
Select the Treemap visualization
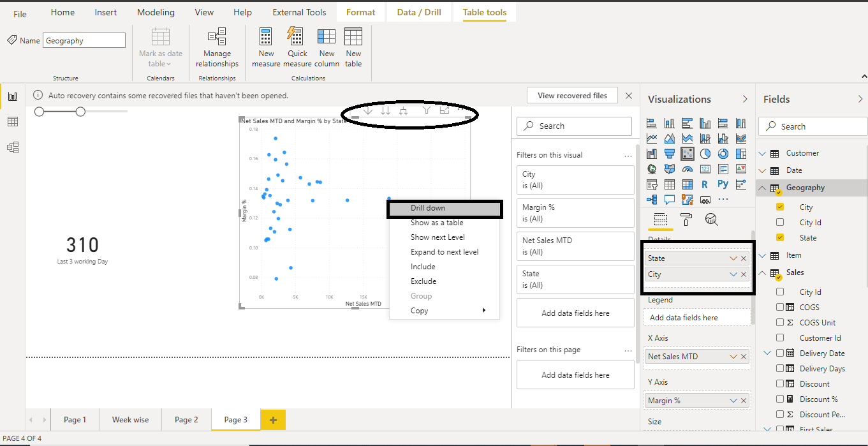(741, 154)
